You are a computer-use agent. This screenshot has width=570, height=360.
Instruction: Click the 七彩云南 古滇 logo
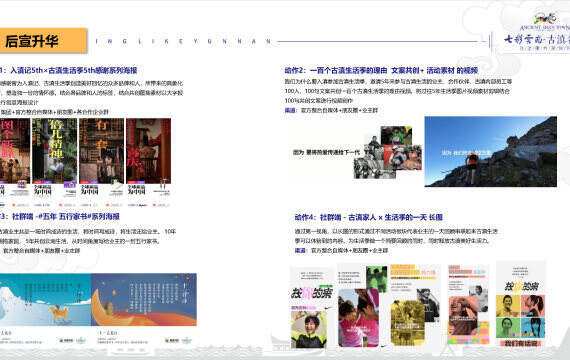point(536,33)
